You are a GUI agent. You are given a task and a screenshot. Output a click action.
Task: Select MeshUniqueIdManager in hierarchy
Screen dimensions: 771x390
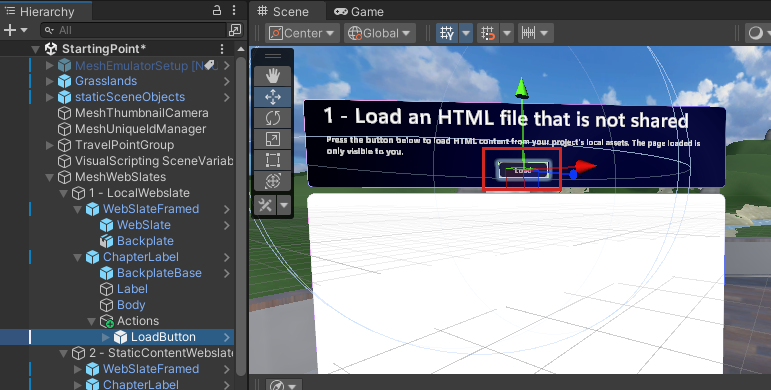[x=141, y=129]
